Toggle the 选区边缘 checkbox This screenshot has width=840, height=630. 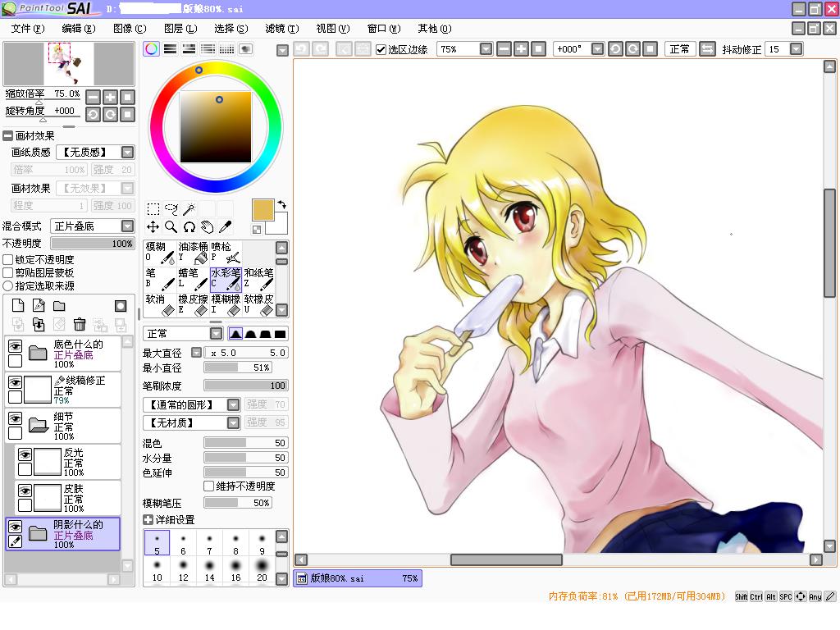pos(381,49)
